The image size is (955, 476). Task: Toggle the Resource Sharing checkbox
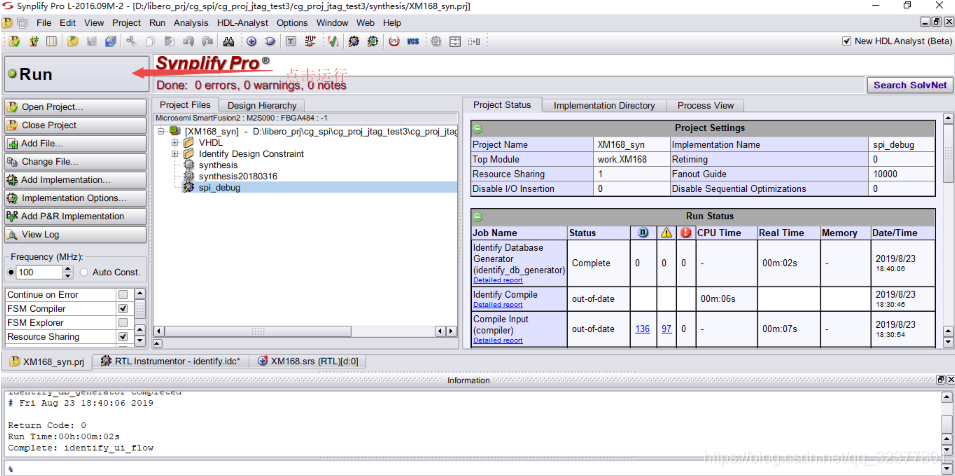click(123, 337)
